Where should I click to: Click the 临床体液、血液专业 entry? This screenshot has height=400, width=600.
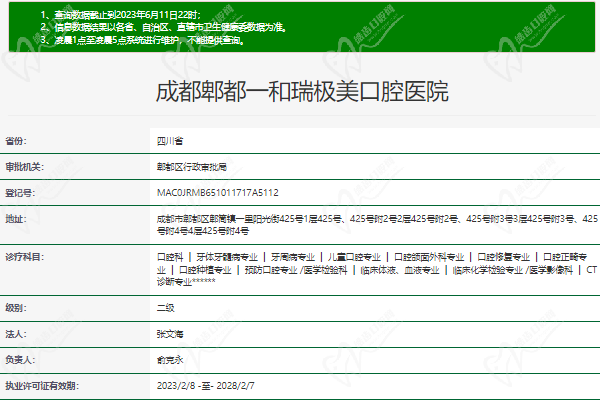400,270
